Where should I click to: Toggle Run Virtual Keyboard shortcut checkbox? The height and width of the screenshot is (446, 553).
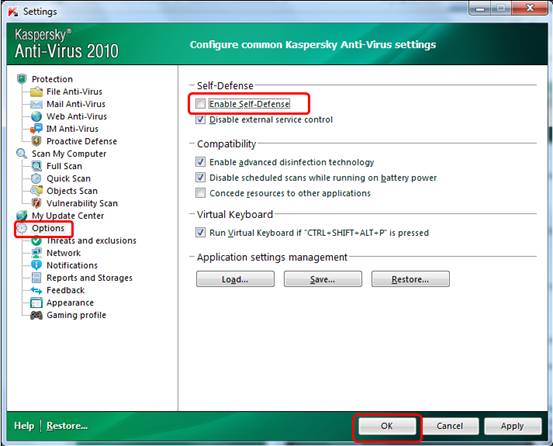pos(200,232)
